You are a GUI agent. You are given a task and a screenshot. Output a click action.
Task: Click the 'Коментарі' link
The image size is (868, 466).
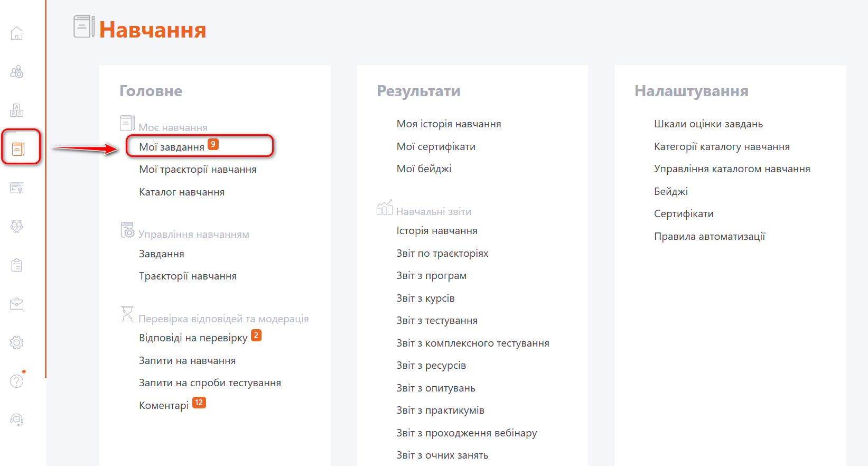[x=164, y=406]
